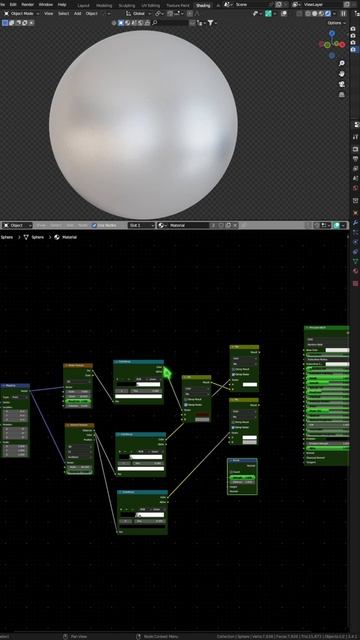Screen dimensions: 360x640
Task: Open the material browse sphere dropdown
Action: (162, 225)
